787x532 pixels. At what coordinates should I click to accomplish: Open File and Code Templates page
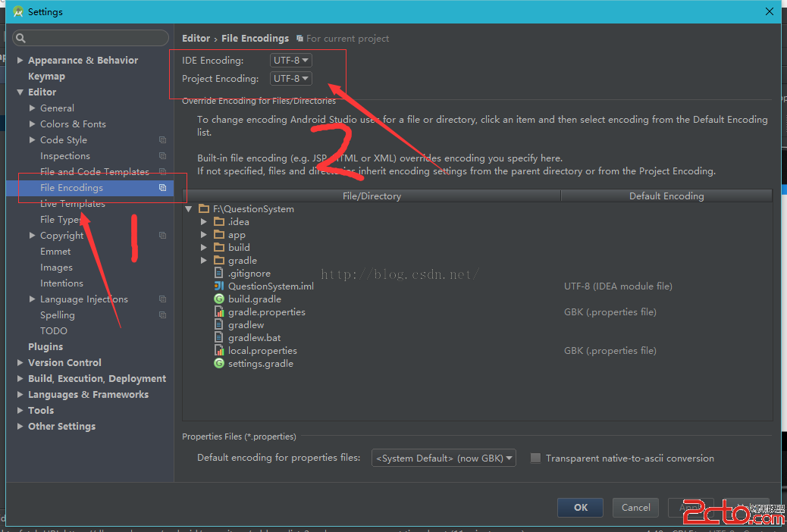click(94, 171)
